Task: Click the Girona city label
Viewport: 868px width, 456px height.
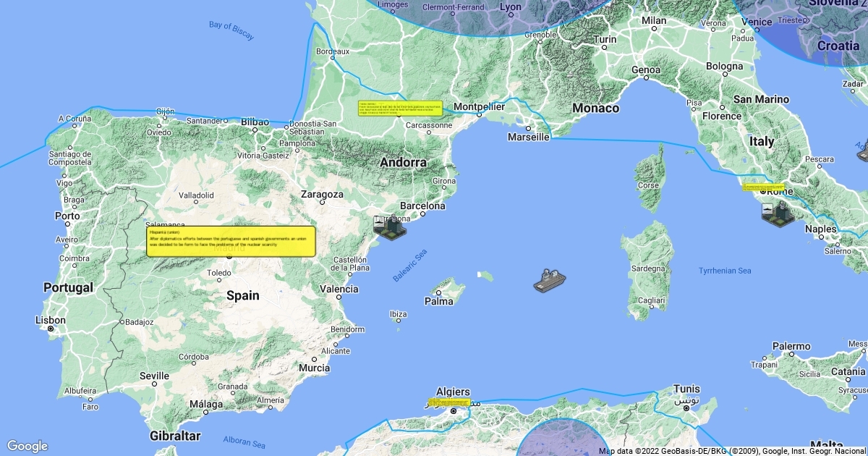Action: [445, 181]
